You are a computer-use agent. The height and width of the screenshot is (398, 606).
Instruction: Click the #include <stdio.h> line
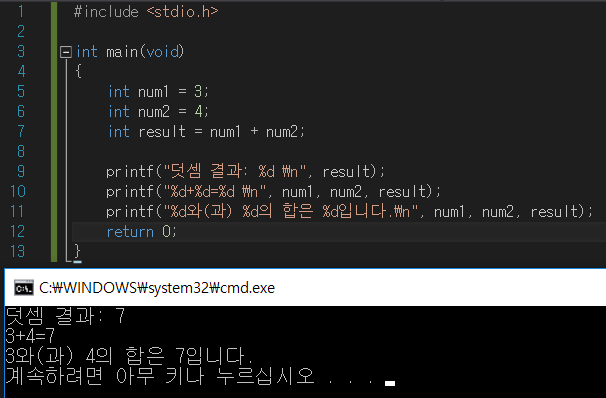coord(146,12)
